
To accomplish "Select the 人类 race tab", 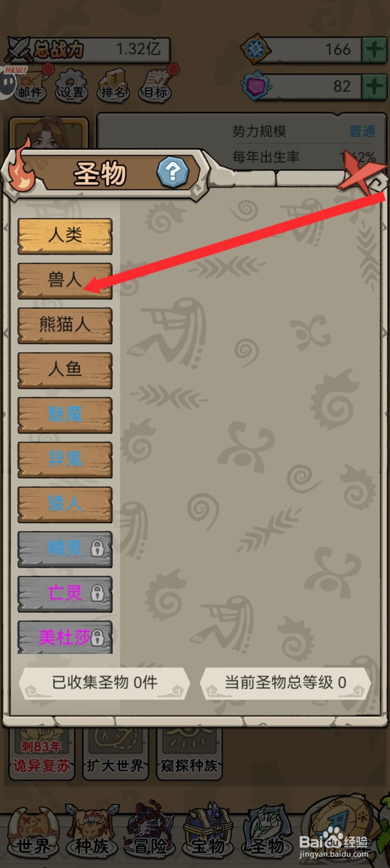I will (x=65, y=236).
